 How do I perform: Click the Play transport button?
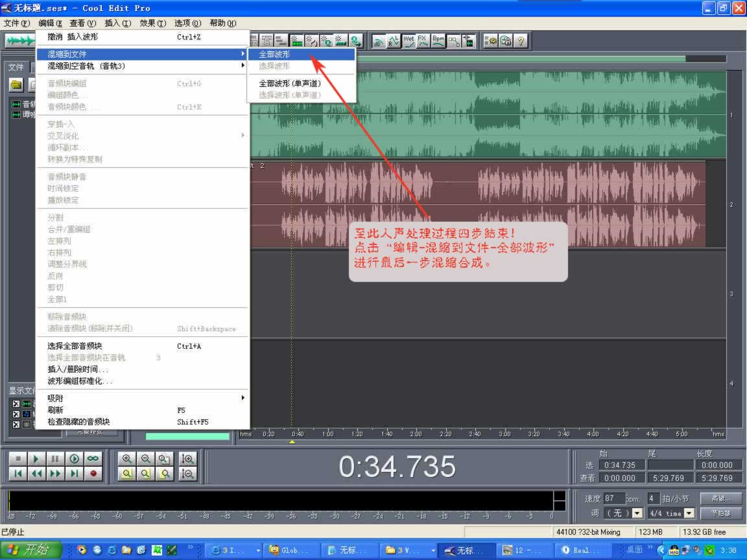(x=36, y=459)
